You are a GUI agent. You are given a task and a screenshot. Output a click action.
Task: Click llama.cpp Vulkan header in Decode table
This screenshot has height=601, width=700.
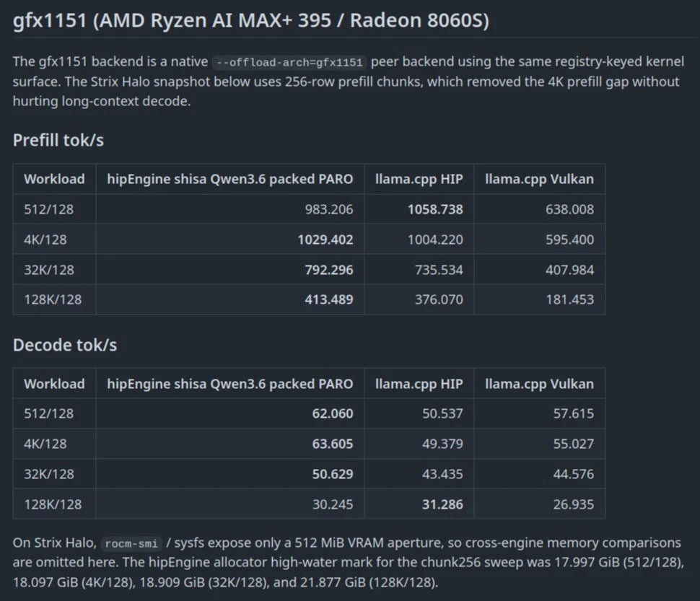(x=539, y=384)
